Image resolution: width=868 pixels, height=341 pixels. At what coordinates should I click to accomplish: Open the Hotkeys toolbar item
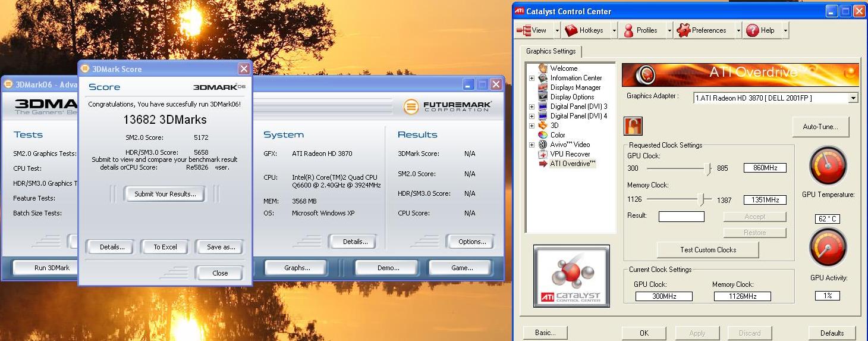585,30
